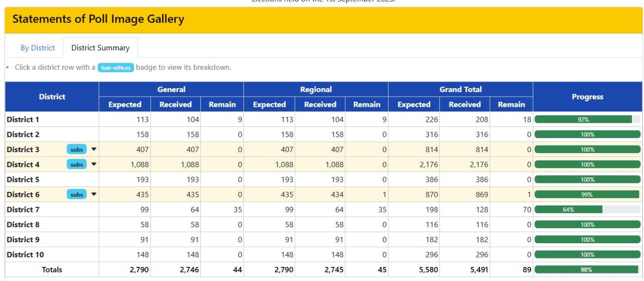Click the Regional group header
The image size is (644, 281).
click(x=316, y=89)
